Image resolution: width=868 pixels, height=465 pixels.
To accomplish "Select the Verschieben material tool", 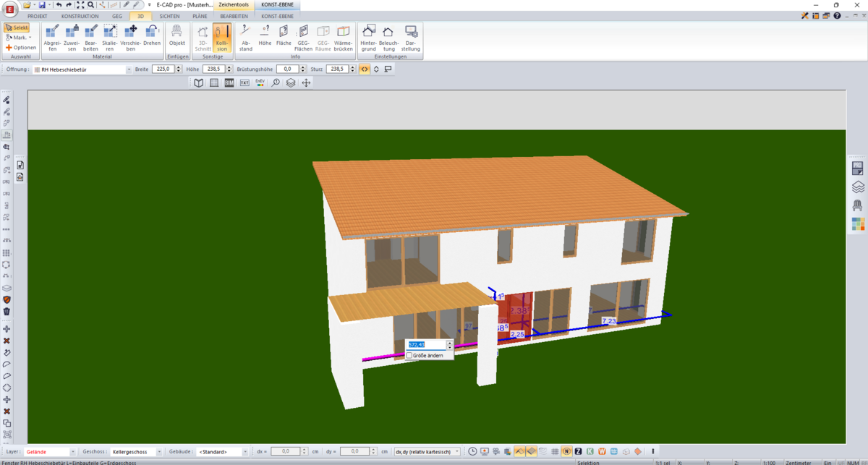I will pyautogui.click(x=131, y=38).
